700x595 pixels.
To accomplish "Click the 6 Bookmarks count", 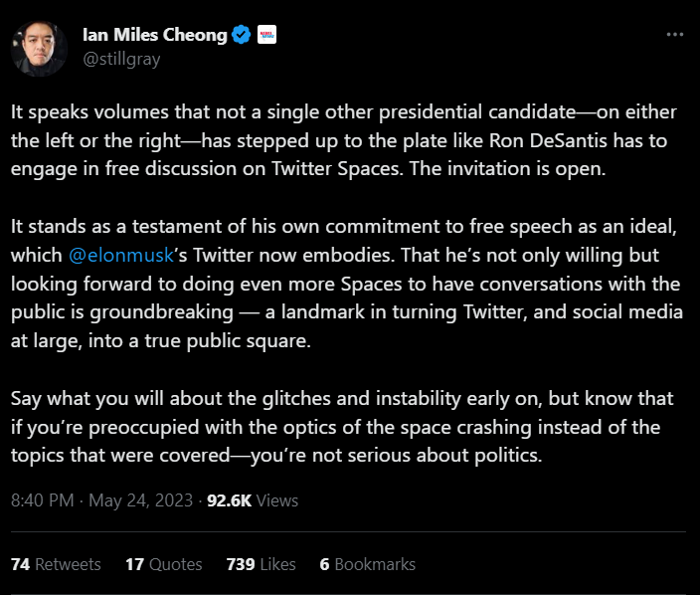I will (367, 564).
